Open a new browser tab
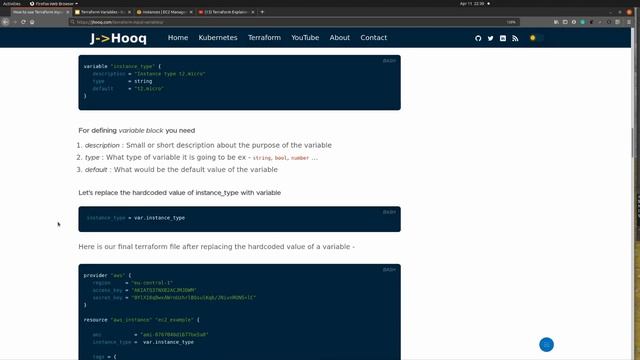The height and width of the screenshot is (360, 640). tap(262, 12)
